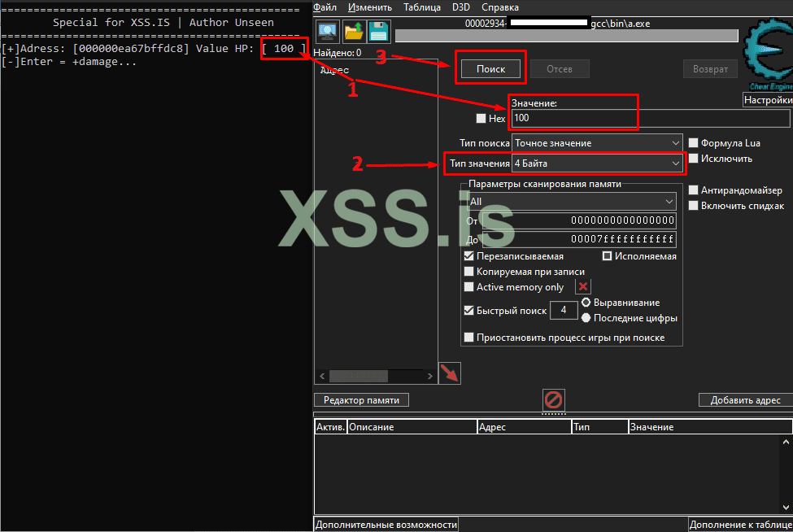This screenshot has width=793, height=532.
Task: Click red X next to Active memory only
Action: (x=582, y=286)
